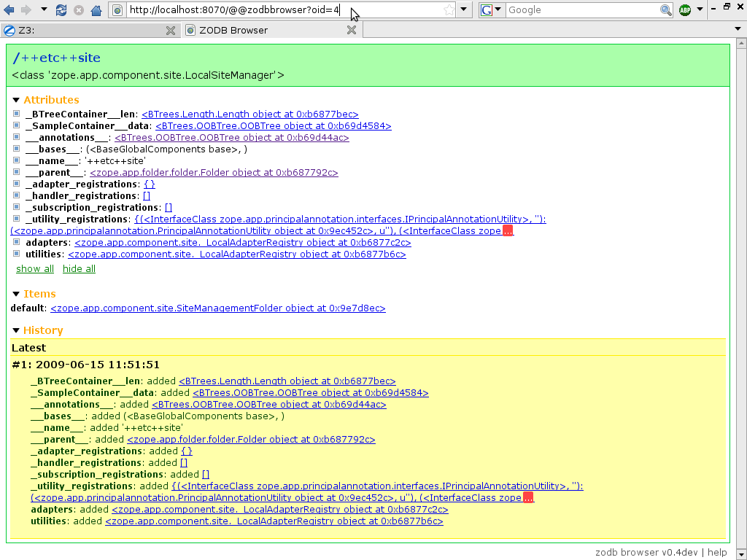Click the 'hide all' link

point(79,269)
